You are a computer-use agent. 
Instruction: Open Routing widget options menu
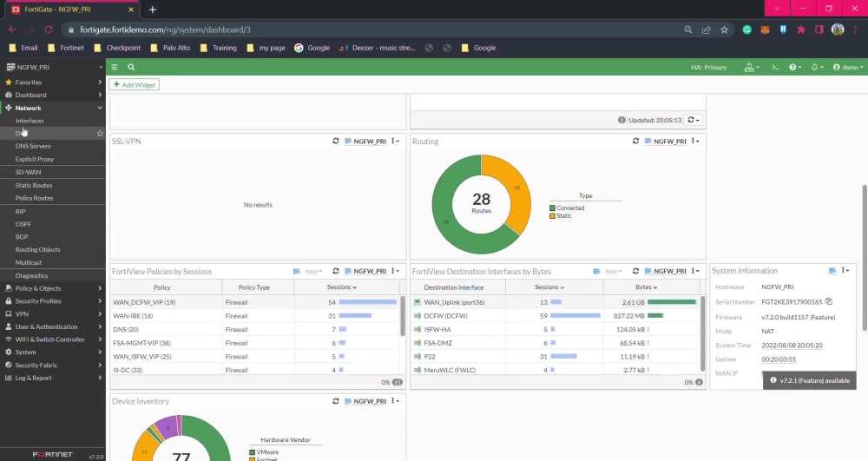point(695,142)
